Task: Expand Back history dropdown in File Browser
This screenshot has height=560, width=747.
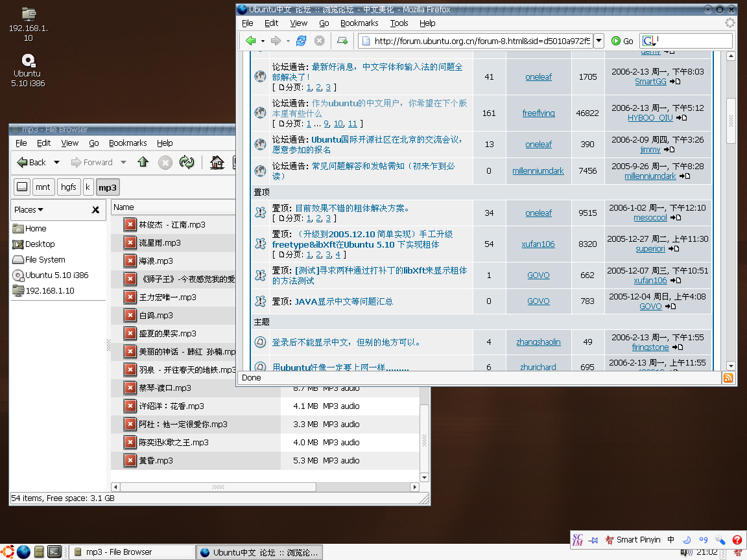Action: pyautogui.click(x=56, y=163)
